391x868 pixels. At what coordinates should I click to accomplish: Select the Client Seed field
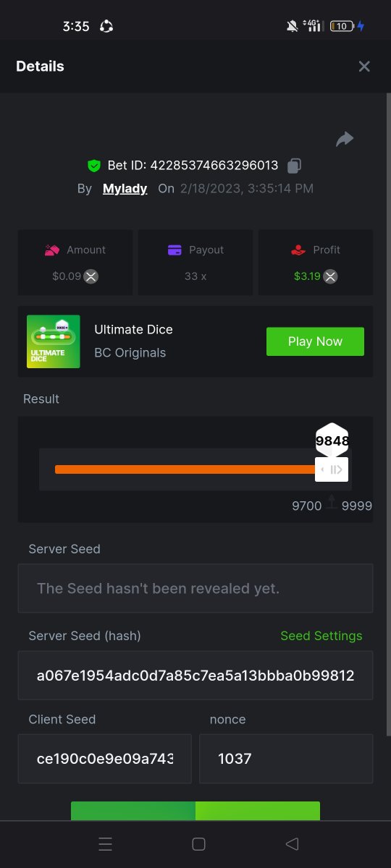[105, 759]
